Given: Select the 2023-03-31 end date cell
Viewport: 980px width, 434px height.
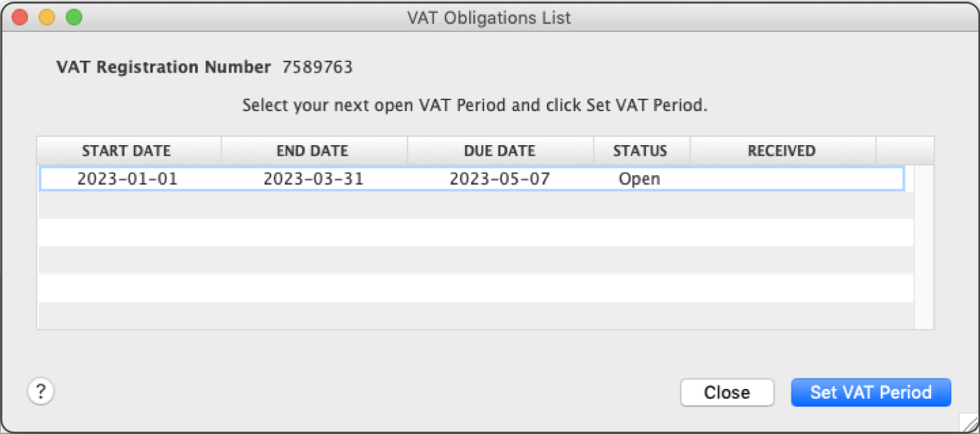Looking at the screenshot, I should click(x=314, y=178).
